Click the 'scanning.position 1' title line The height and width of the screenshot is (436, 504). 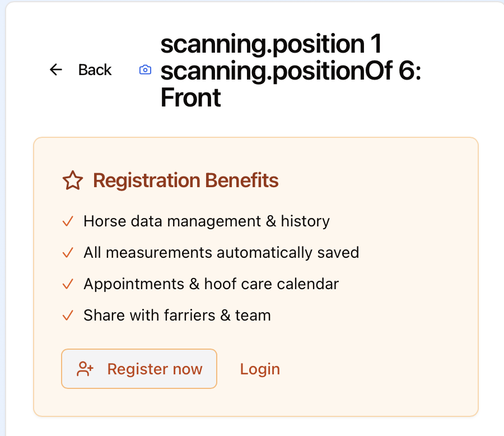(x=270, y=44)
